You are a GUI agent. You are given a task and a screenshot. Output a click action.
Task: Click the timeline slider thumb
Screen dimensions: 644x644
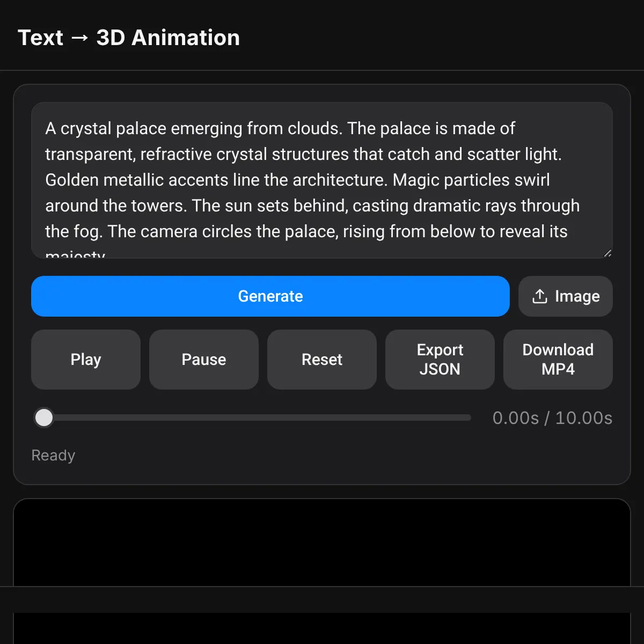[44, 418]
